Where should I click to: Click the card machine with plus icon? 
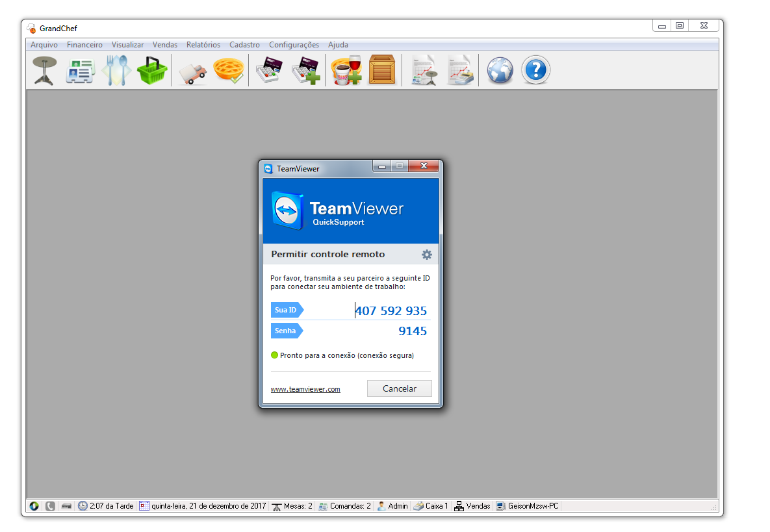tap(305, 70)
